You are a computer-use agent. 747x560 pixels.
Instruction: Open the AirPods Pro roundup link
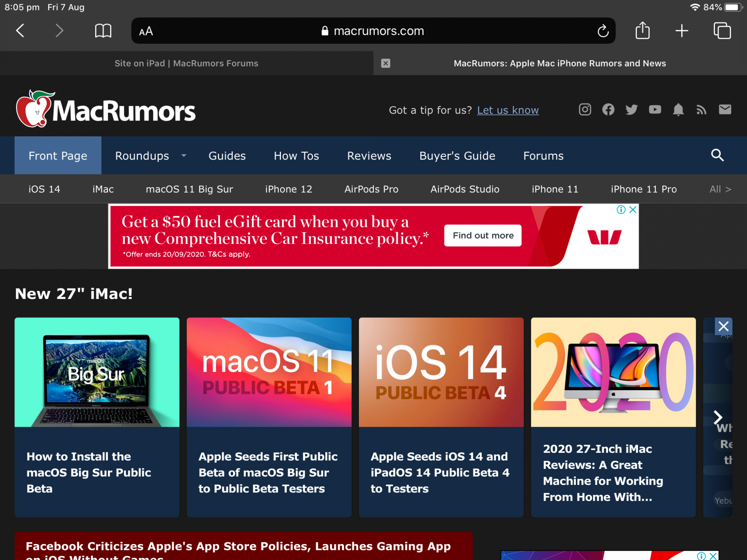[371, 189]
